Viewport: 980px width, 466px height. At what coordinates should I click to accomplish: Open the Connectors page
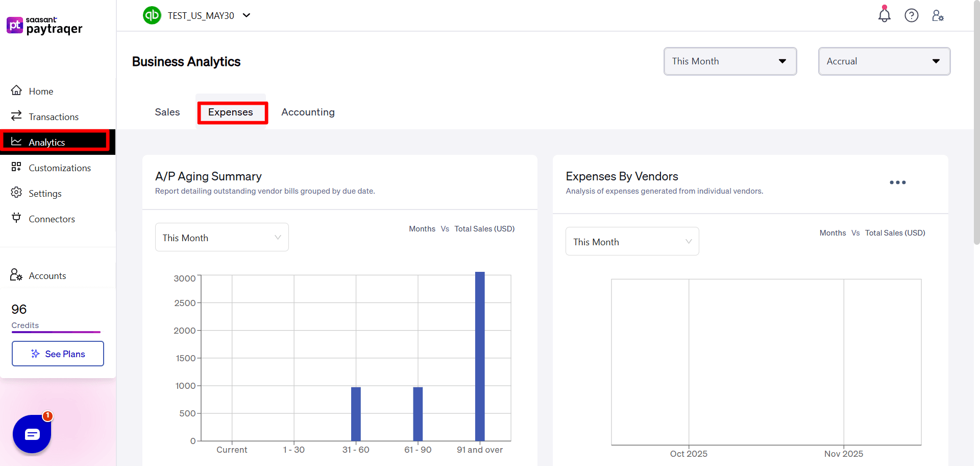click(52, 219)
